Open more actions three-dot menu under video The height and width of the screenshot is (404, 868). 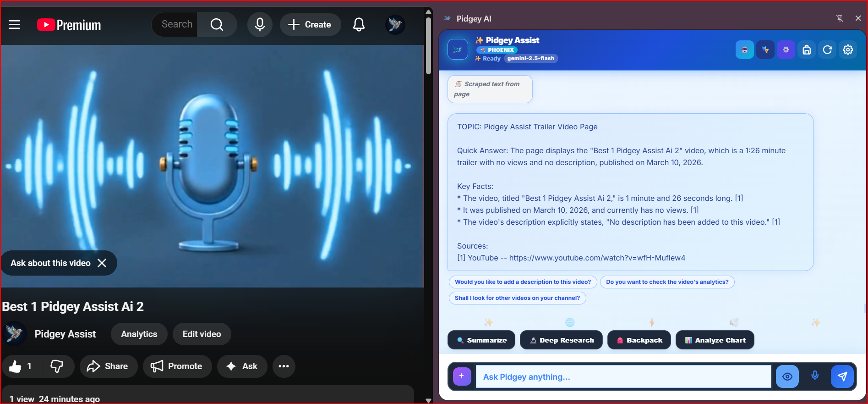pyautogui.click(x=284, y=366)
